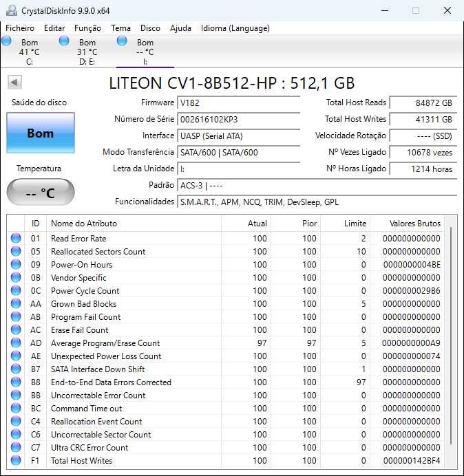The height and width of the screenshot is (476, 464).
Task: Click the Funcionalidades field
Action: point(317,202)
